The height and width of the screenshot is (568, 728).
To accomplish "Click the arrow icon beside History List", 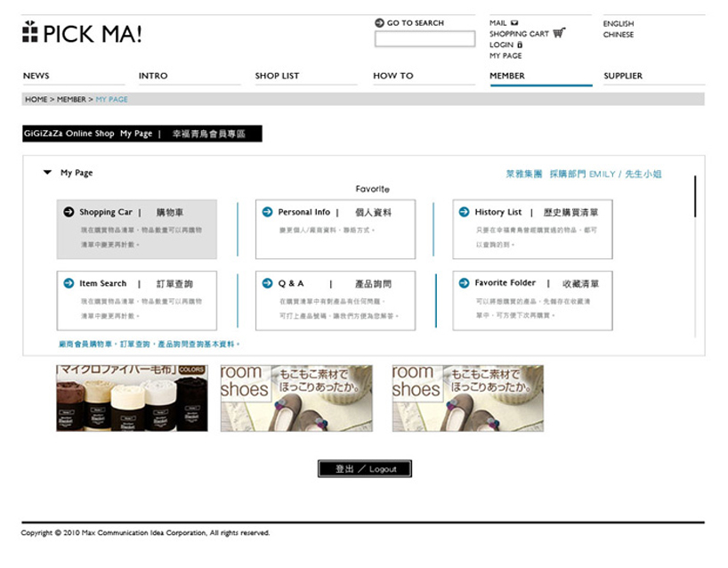I will coord(464,212).
